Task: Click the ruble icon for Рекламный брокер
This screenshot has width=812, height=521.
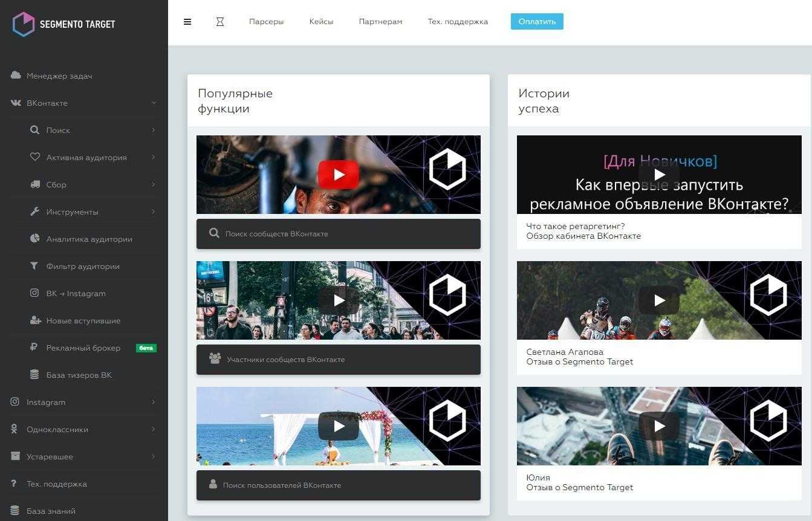Action: [34, 348]
